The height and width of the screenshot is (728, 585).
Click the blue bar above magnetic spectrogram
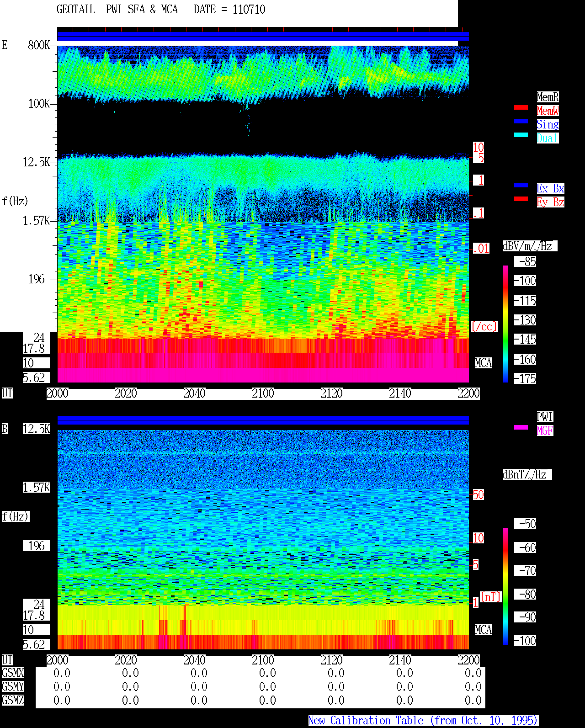pos(263,420)
